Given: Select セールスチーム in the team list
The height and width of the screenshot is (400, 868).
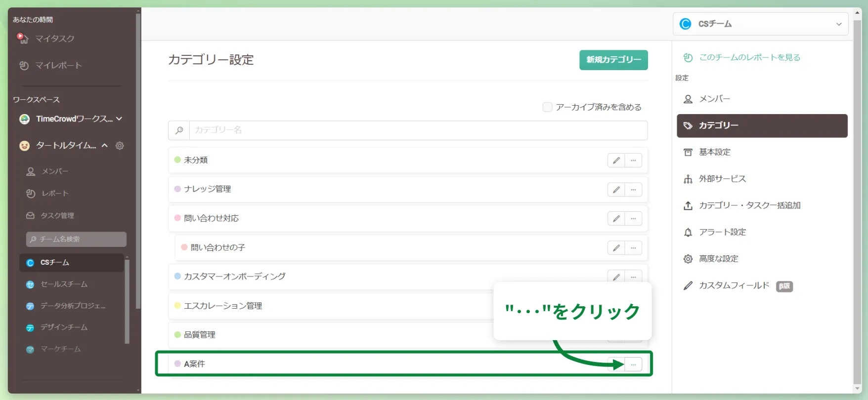Looking at the screenshot, I should click(64, 284).
